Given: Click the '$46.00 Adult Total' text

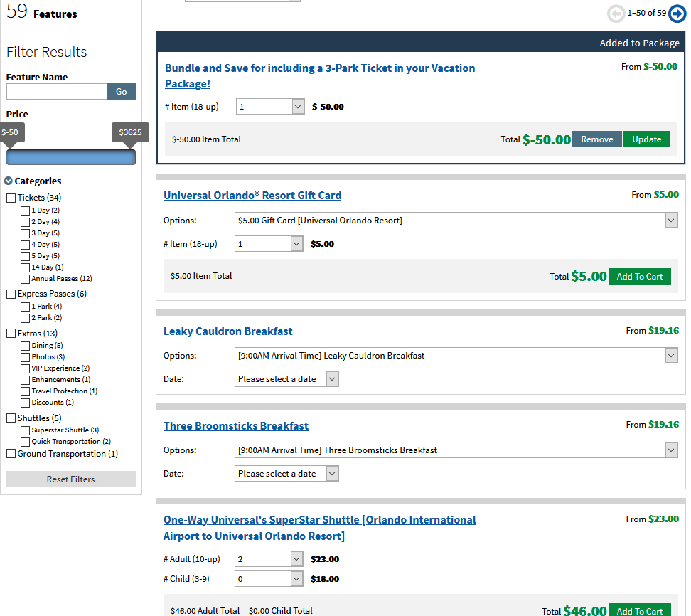Looking at the screenshot, I should [205, 611].
